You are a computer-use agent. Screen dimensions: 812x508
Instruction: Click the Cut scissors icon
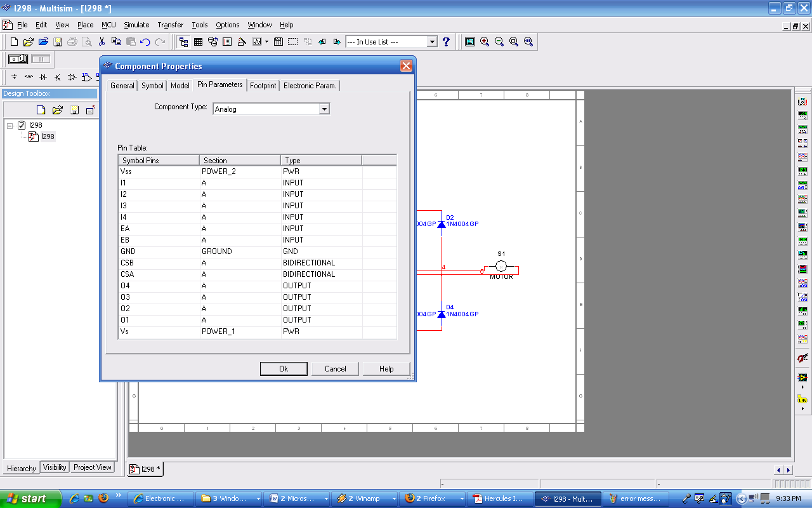tap(101, 42)
